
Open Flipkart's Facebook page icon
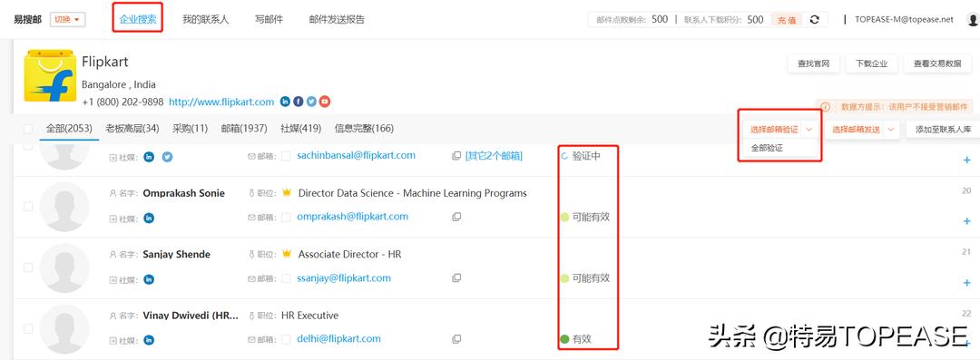coord(299,102)
